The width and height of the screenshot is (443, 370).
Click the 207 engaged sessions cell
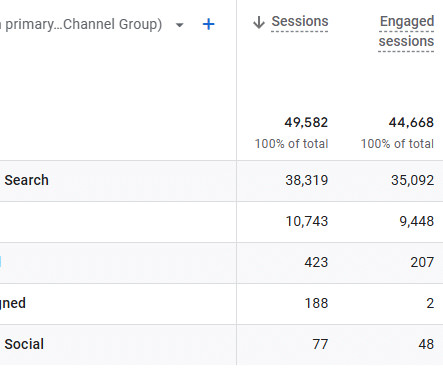coord(422,262)
